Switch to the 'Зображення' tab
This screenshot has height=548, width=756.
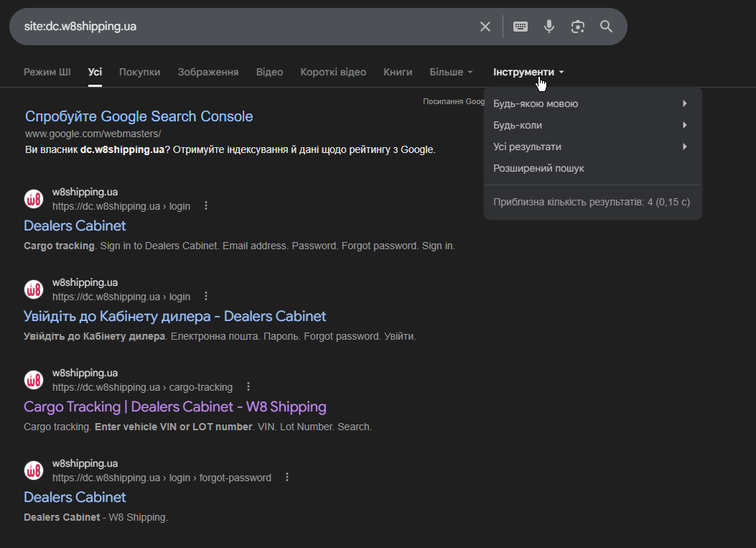pos(208,72)
